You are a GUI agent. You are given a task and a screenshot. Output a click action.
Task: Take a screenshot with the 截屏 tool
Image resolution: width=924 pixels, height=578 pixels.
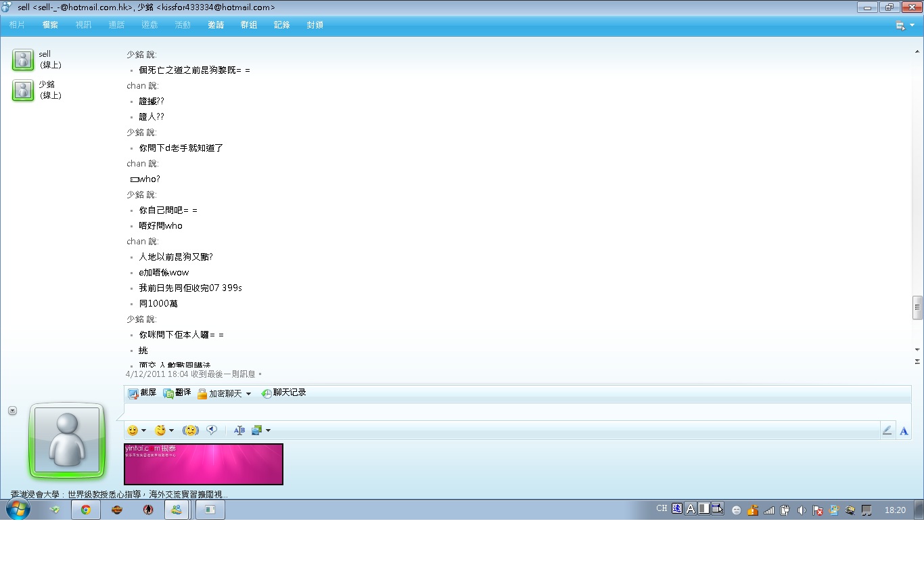click(x=142, y=393)
